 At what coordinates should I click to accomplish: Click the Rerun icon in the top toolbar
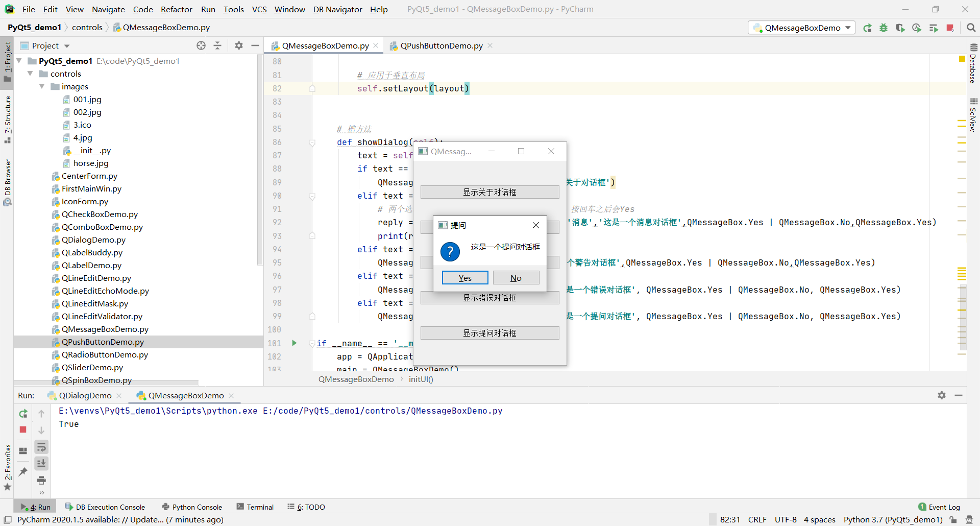(x=867, y=28)
